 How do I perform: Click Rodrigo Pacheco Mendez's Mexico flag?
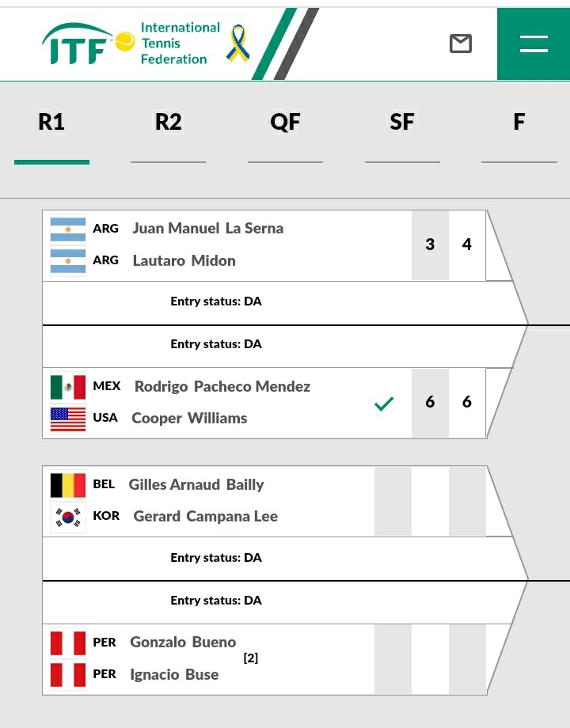pyautogui.click(x=68, y=387)
